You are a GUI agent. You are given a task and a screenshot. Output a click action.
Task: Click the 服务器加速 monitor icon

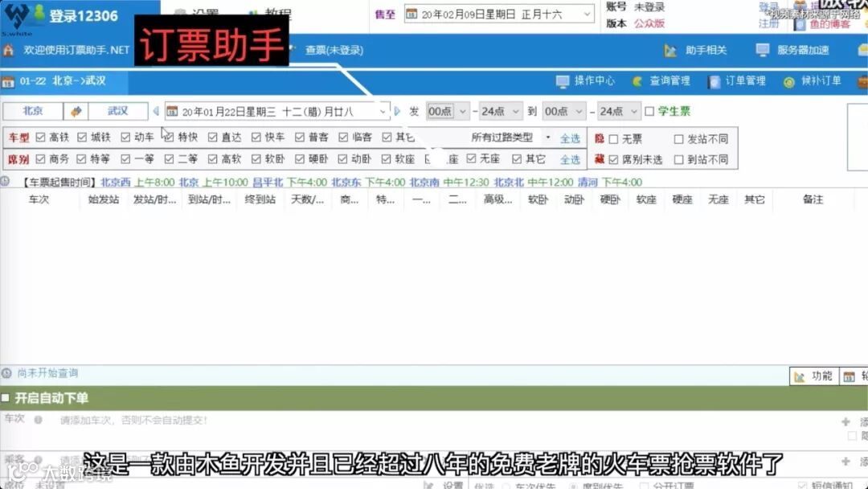pyautogui.click(x=763, y=51)
